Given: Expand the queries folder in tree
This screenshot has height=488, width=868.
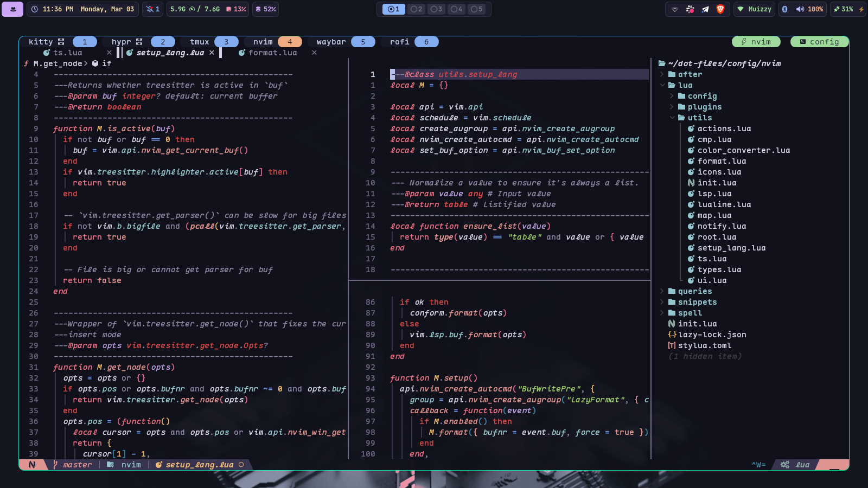Looking at the screenshot, I should click(x=662, y=291).
